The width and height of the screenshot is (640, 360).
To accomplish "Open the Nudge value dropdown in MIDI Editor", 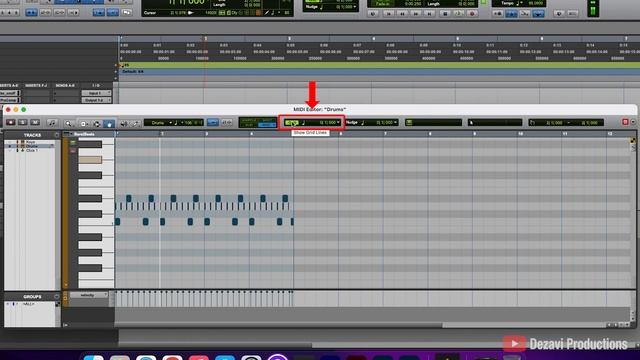I will pyautogui.click(x=395, y=122).
